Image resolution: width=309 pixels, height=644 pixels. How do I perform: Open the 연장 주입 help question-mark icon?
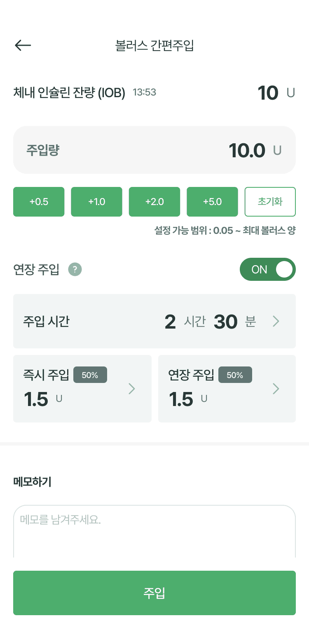75,270
